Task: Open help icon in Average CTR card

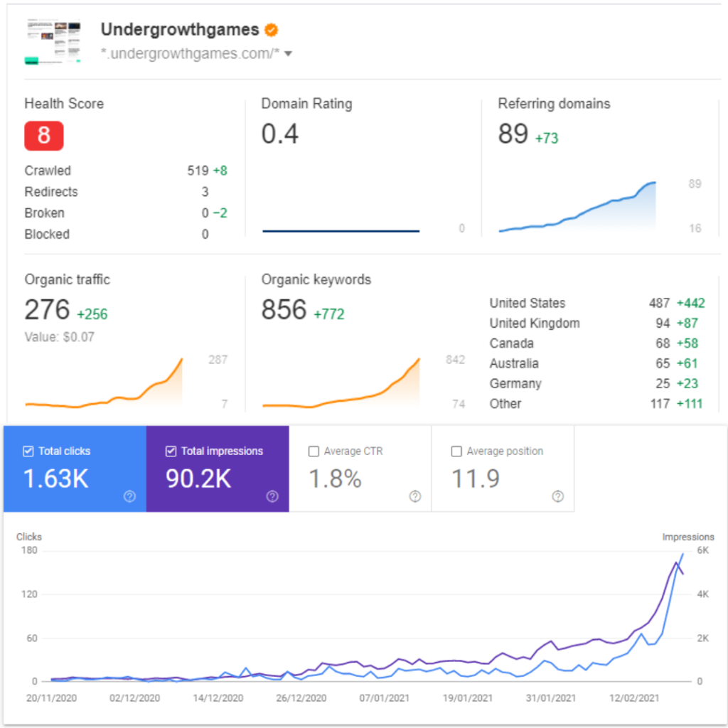Action: click(415, 496)
